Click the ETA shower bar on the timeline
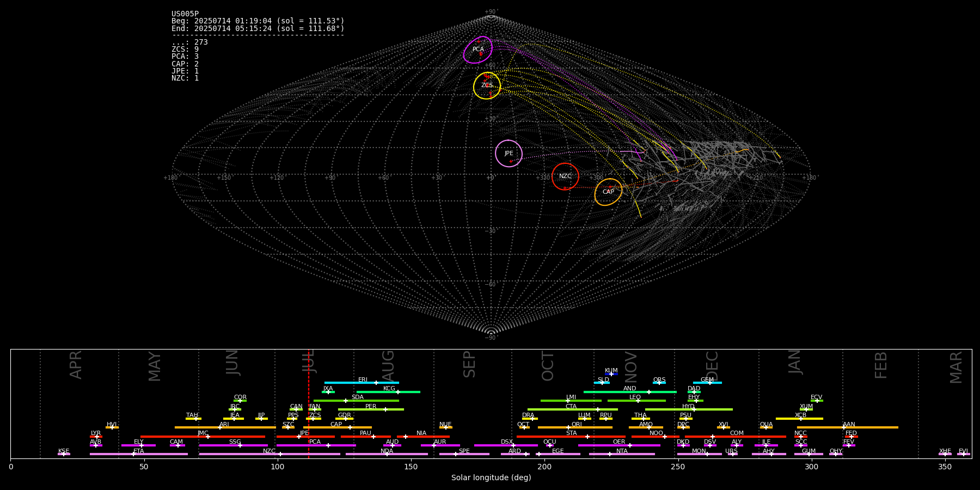The height and width of the screenshot is (490, 980). [x=139, y=454]
